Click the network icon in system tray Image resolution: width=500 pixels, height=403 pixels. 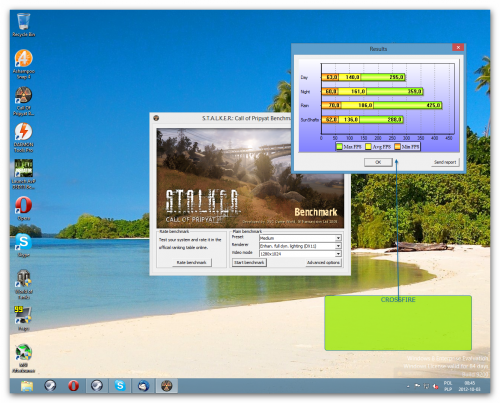click(x=426, y=386)
